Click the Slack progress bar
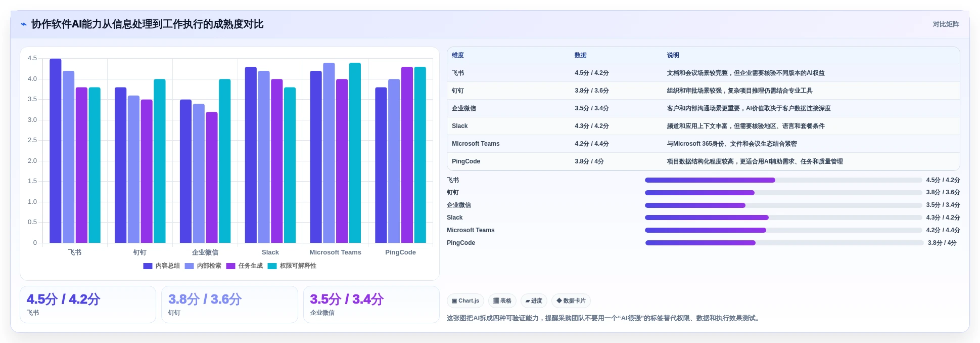 tap(783, 218)
